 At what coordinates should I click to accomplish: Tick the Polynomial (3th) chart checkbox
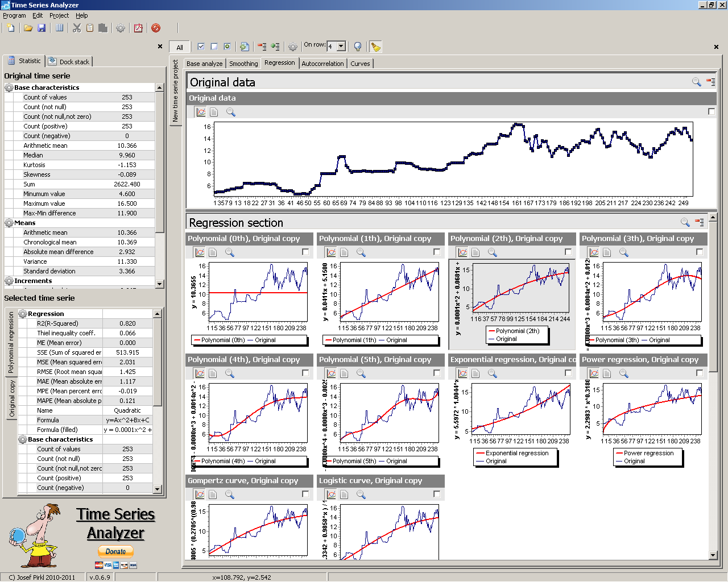(x=700, y=252)
